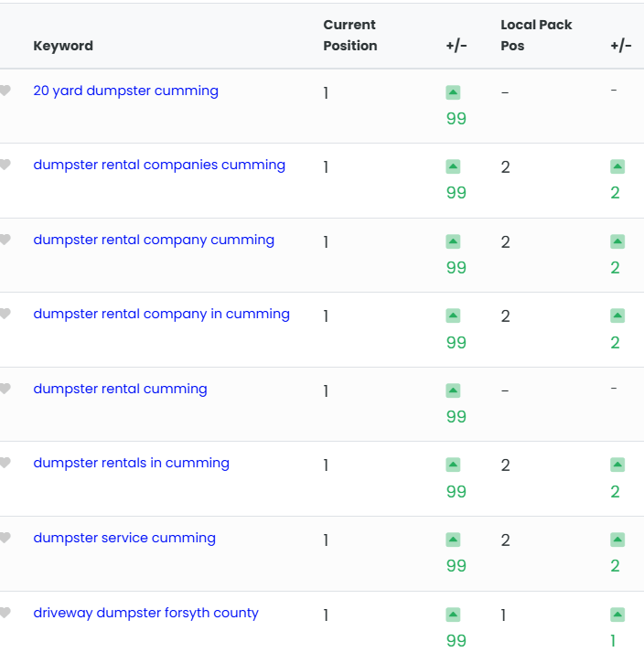Open 'dumpster rental cumming' keyword link
Image resolution: width=644 pixels, height=663 pixels.
pos(120,389)
